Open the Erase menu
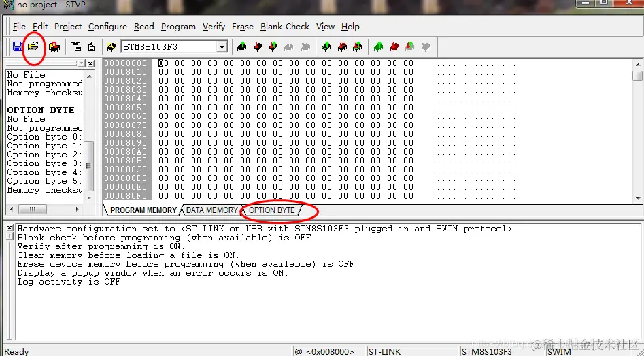Image resolution: width=644 pixels, height=356 pixels. pos(243,27)
